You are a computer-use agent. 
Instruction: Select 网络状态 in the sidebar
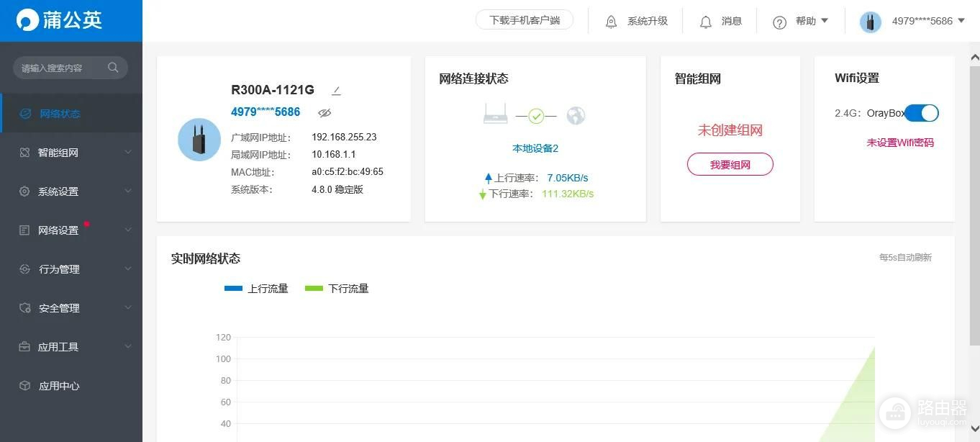click(60, 114)
